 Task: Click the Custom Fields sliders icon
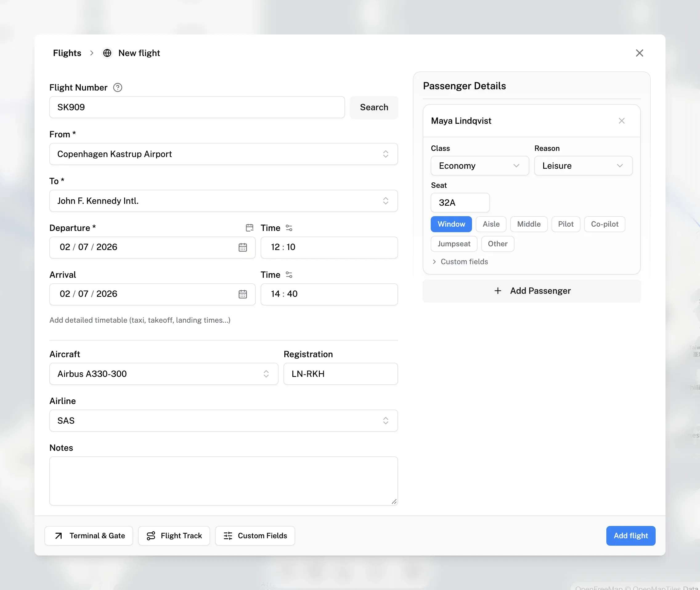point(228,536)
